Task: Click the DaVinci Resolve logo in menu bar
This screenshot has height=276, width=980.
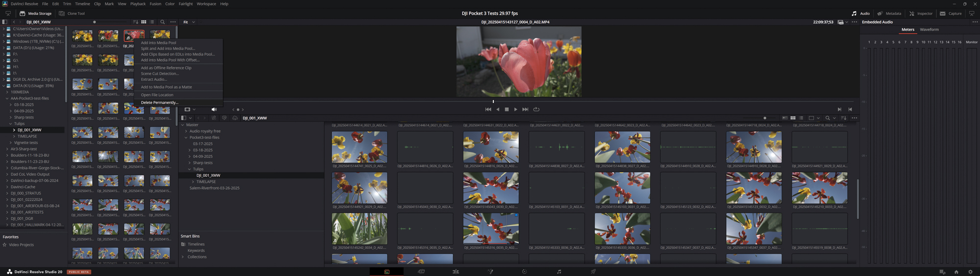Action: pyautogui.click(x=5, y=3)
